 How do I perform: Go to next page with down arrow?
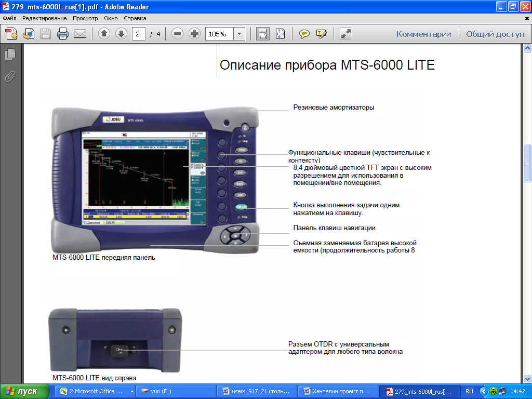tap(121, 34)
